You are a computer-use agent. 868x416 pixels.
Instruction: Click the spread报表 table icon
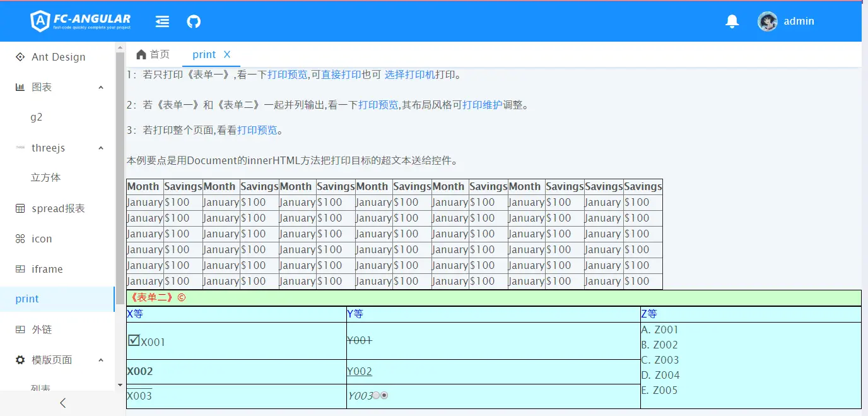[20, 208]
